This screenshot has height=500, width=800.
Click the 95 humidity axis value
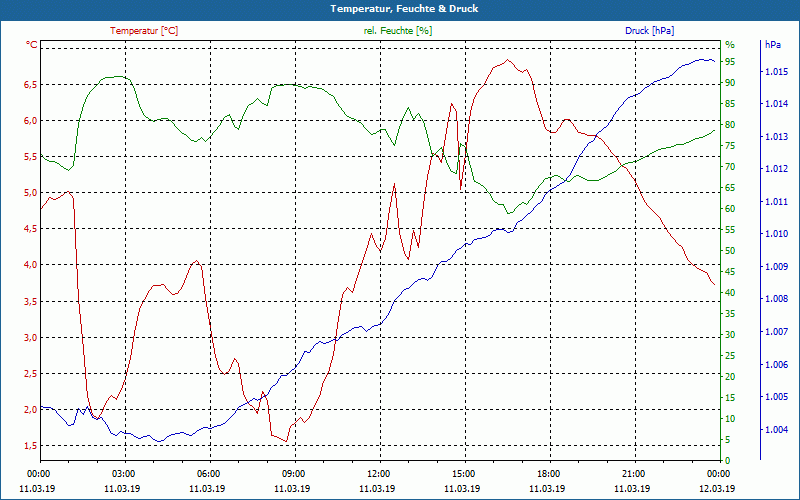tap(730, 62)
